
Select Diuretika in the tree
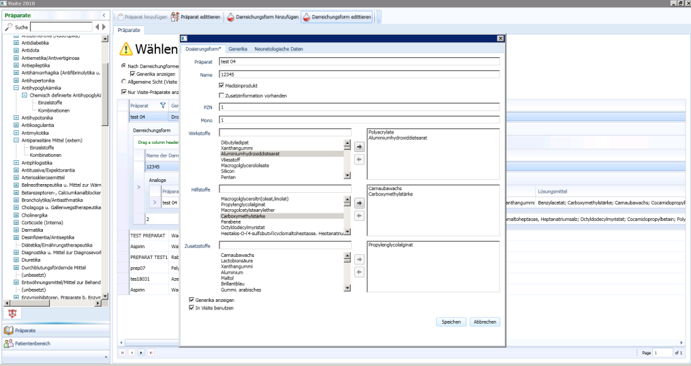click(x=30, y=260)
